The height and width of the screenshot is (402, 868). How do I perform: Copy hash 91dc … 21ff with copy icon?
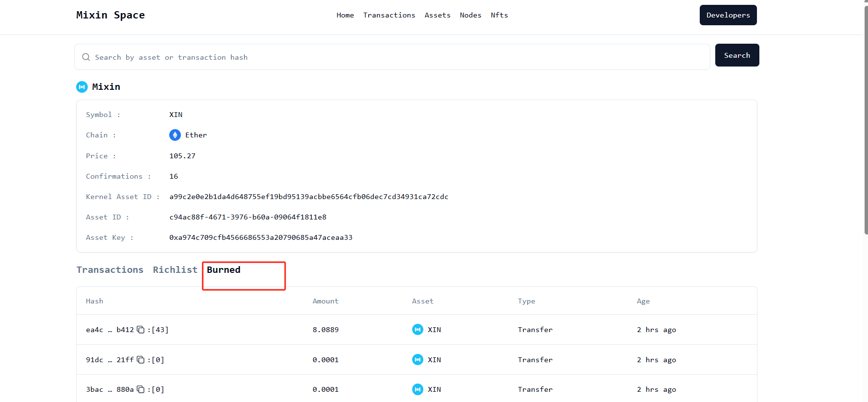click(x=141, y=360)
